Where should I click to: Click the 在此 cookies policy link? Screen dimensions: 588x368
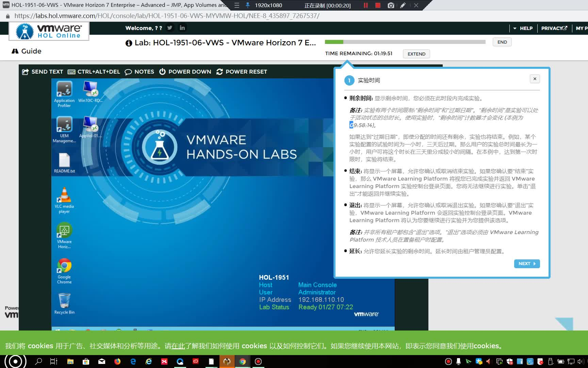pos(178,346)
